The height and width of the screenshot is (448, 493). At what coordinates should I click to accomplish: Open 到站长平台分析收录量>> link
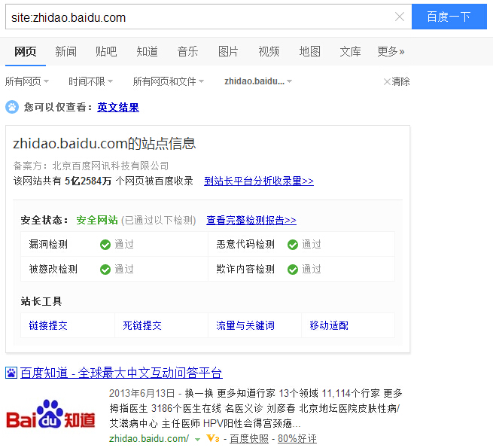pyautogui.click(x=259, y=181)
